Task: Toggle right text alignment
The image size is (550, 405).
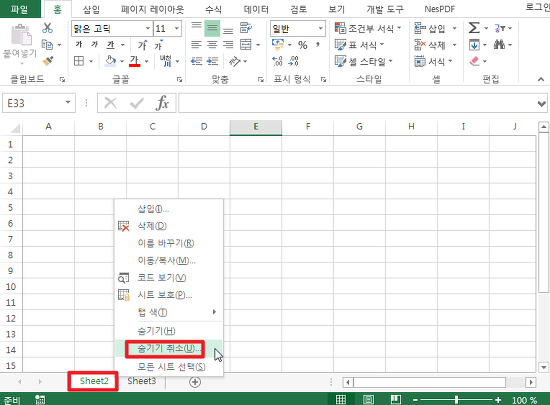Action: coord(228,45)
